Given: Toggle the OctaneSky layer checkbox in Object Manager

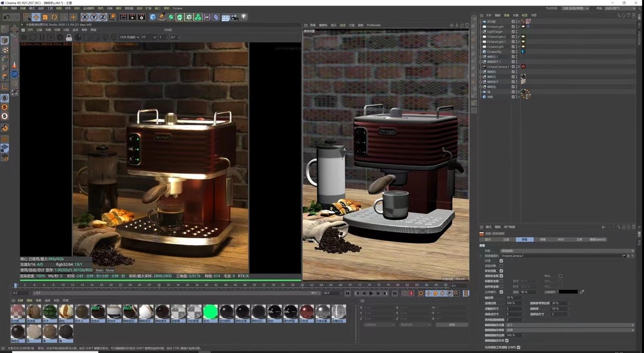Looking at the screenshot, I should (513, 52).
